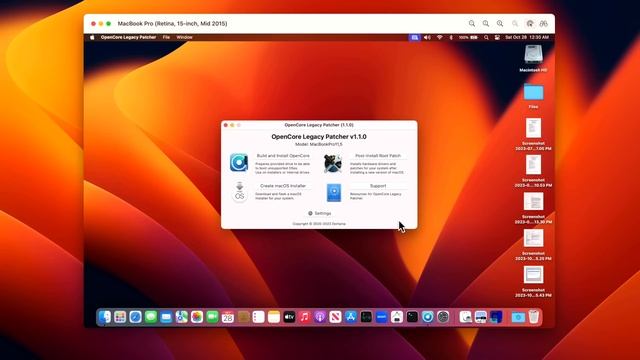Click the root patch tools icon
640x360 pixels.
pyautogui.click(x=333, y=163)
